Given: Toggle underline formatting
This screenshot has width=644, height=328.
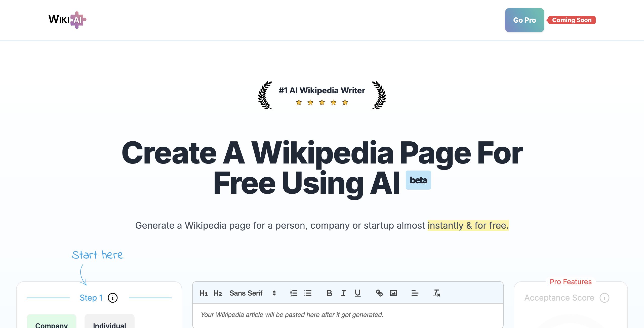Looking at the screenshot, I should (x=357, y=293).
